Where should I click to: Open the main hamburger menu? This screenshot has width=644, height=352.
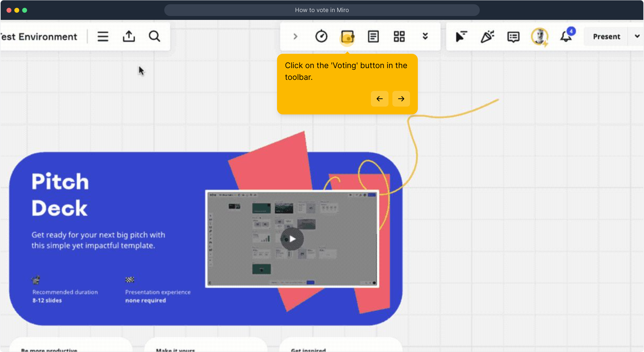coord(103,37)
